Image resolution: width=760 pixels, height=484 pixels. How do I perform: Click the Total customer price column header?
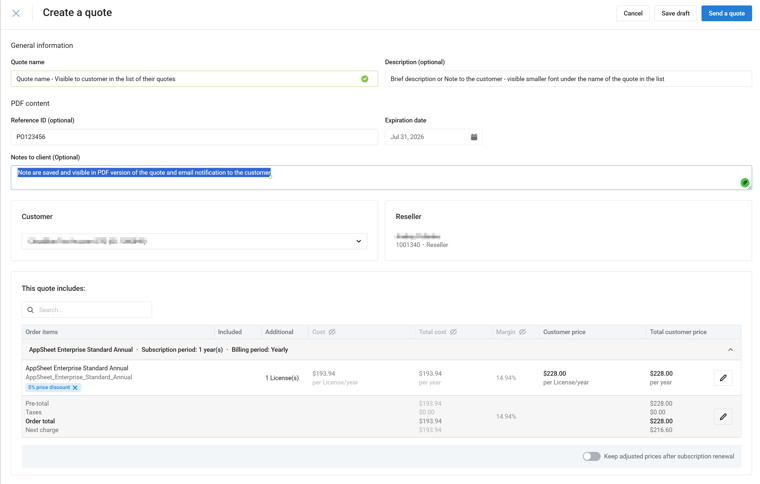pos(678,332)
